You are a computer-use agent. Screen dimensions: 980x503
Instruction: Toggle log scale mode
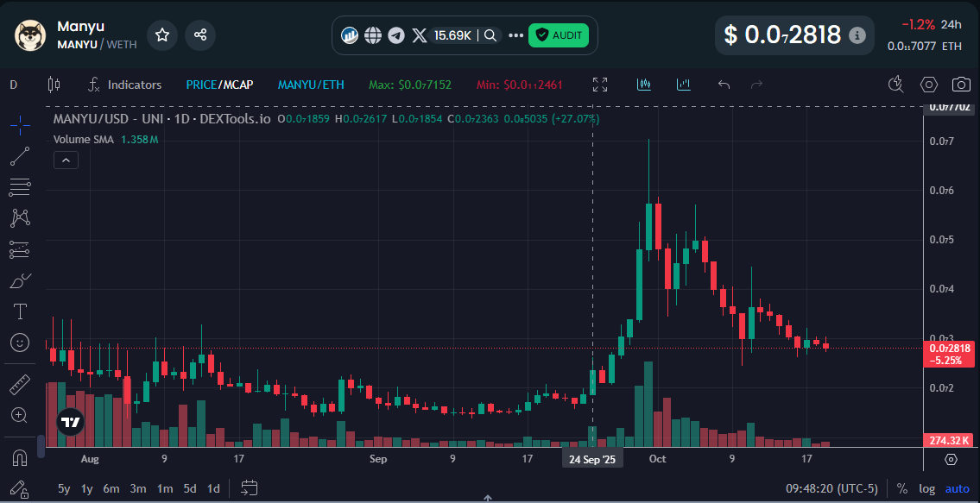click(926, 488)
